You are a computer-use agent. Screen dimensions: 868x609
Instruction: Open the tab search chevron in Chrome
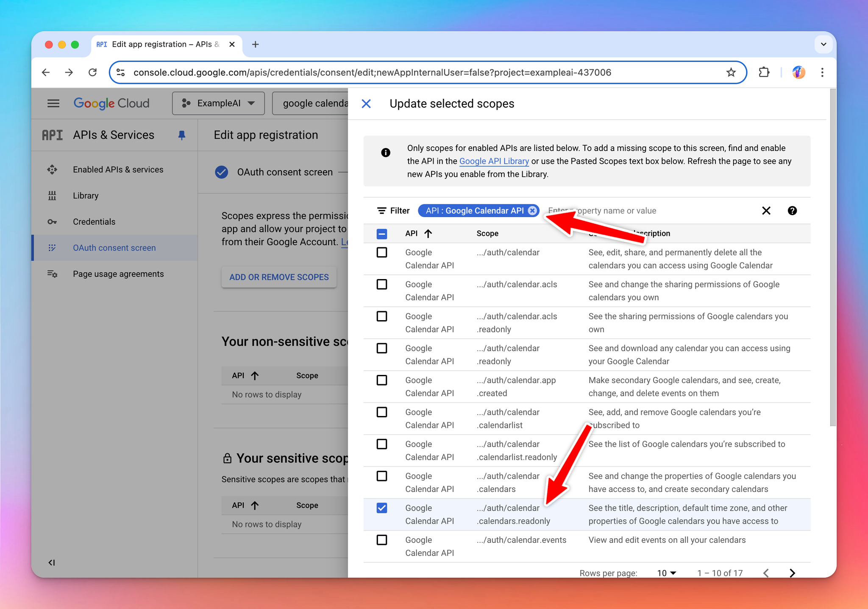[x=823, y=45]
